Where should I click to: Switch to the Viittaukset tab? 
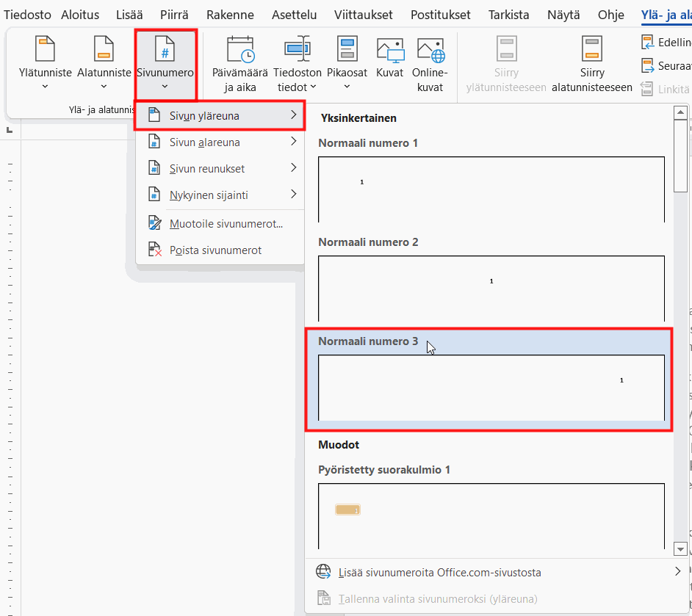363,15
